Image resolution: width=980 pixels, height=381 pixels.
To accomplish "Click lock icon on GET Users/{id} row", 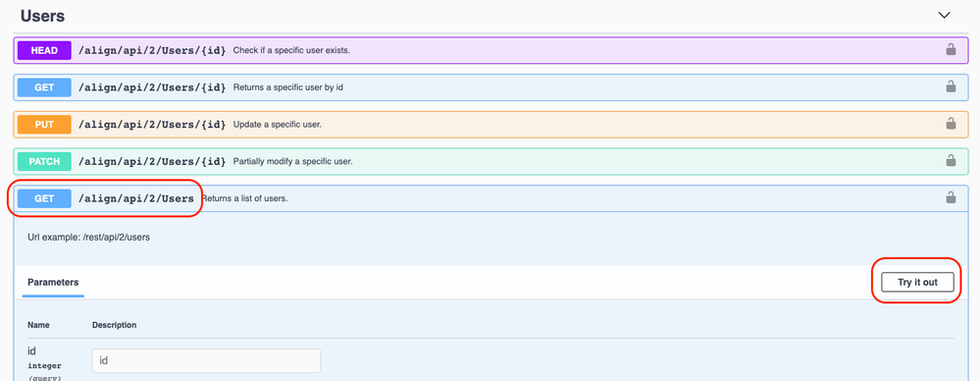I will 951,86.
